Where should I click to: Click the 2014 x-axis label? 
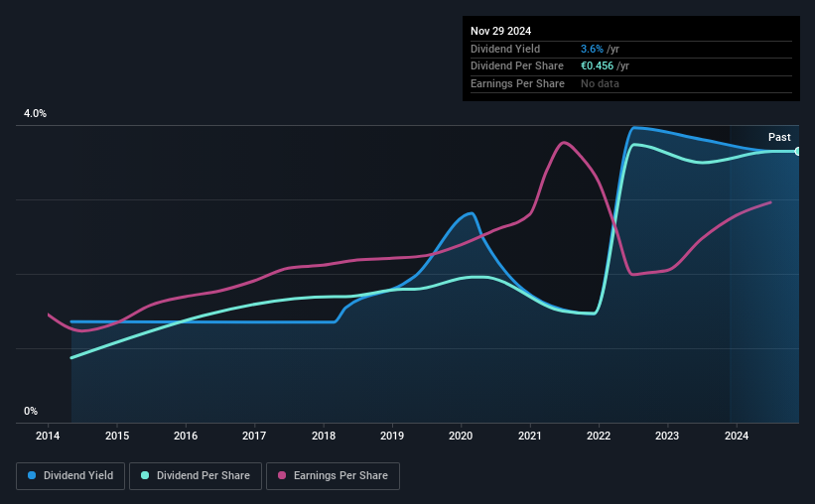pos(48,436)
